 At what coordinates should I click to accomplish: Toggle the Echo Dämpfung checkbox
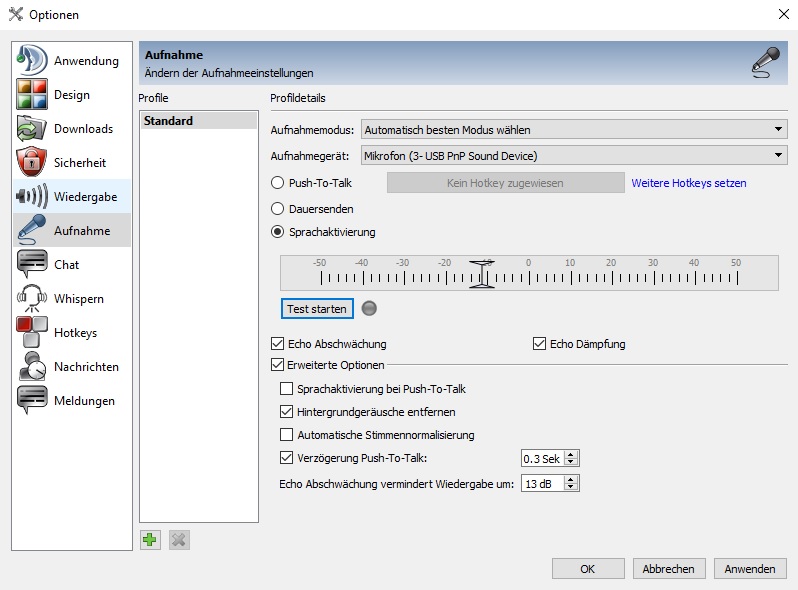[539, 344]
